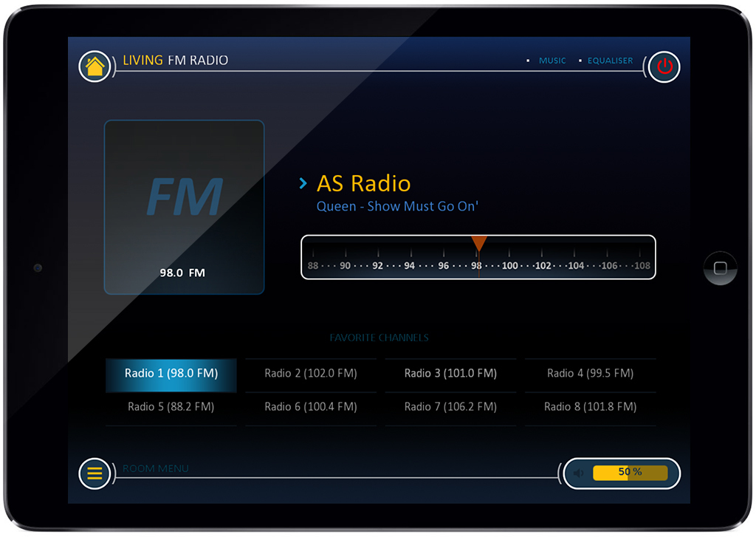
Task: Play Radio 6 (100.4 FM) favorite
Action: [311, 407]
